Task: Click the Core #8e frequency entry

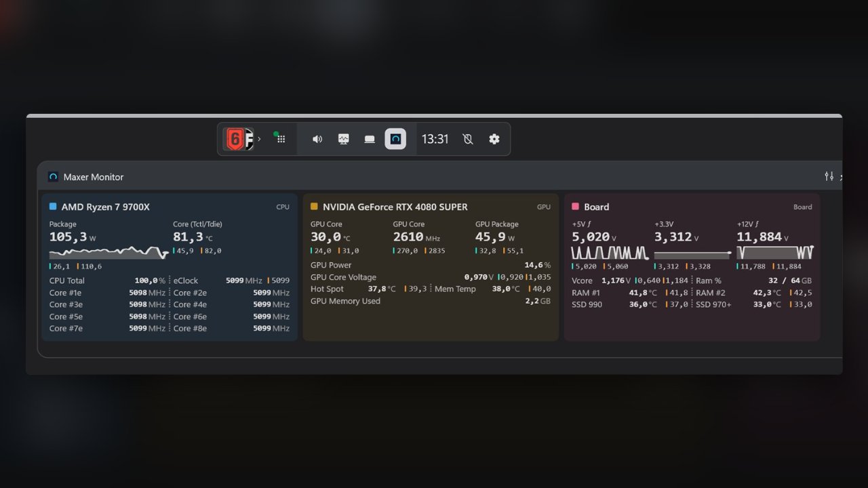Action: click(231, 328)
